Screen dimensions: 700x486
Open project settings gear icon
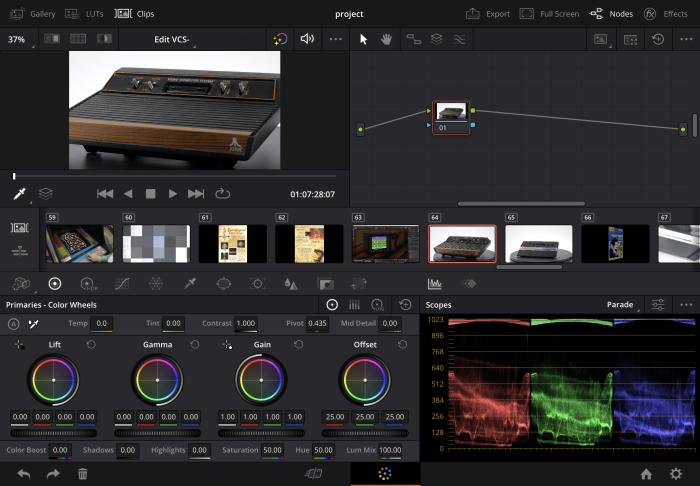676,474
